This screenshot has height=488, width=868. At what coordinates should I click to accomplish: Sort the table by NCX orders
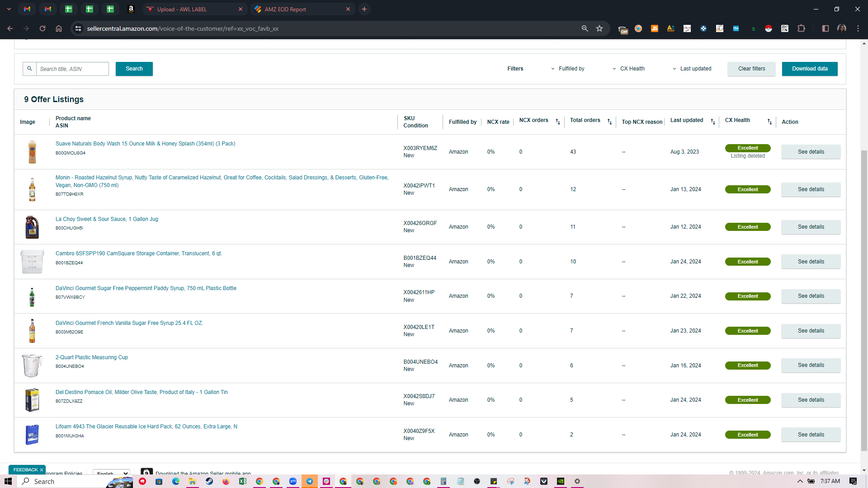558,122
